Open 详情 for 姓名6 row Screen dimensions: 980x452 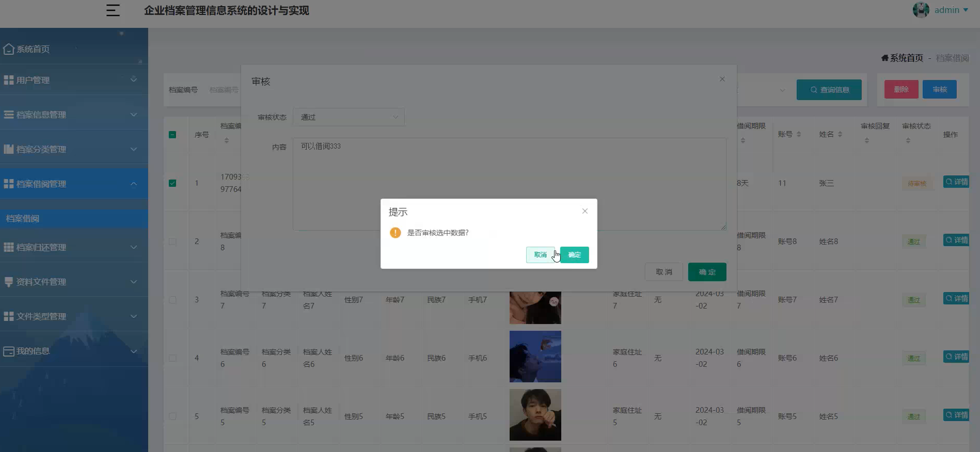click(x=956, y=357)
